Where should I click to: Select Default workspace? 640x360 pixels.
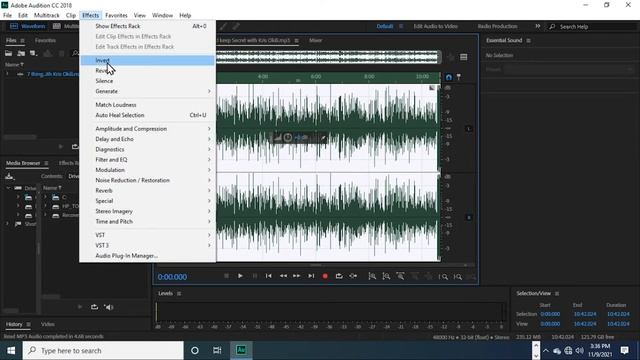pos(384,26)
